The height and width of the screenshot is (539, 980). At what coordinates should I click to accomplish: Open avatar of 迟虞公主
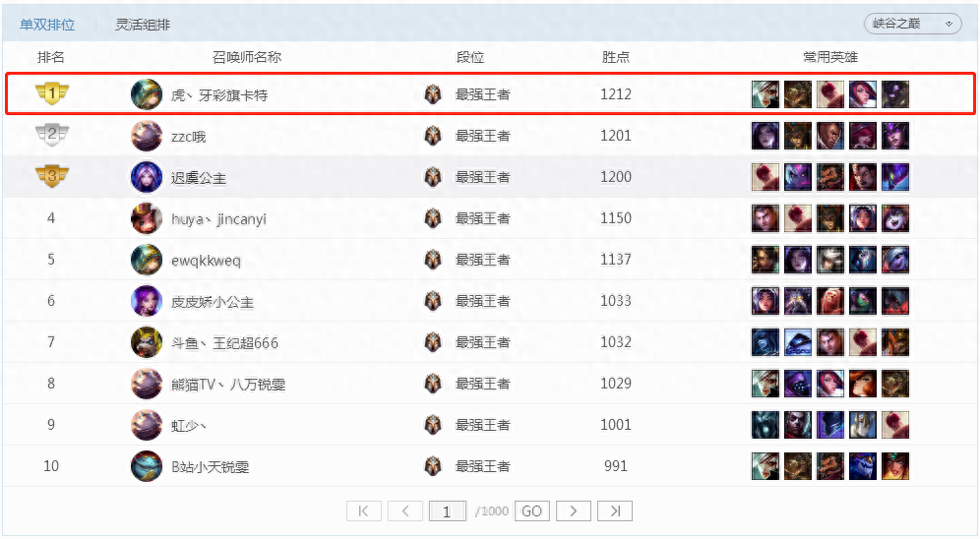coord(147,177)
